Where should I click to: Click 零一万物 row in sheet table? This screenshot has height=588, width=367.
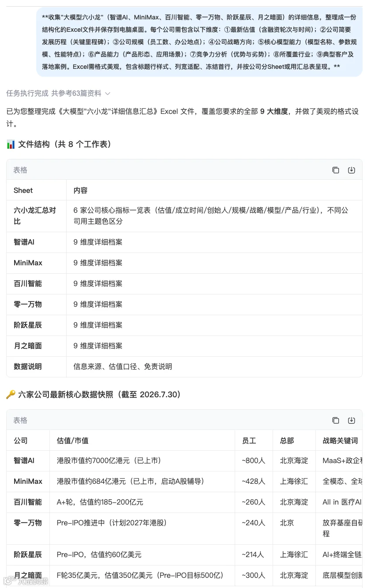pos(184,305)
